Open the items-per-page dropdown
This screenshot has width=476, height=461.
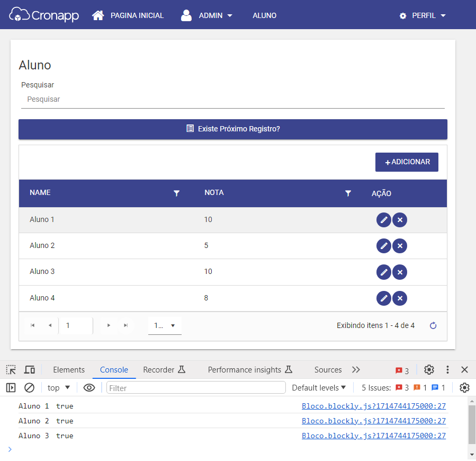[x=165, y=326]
